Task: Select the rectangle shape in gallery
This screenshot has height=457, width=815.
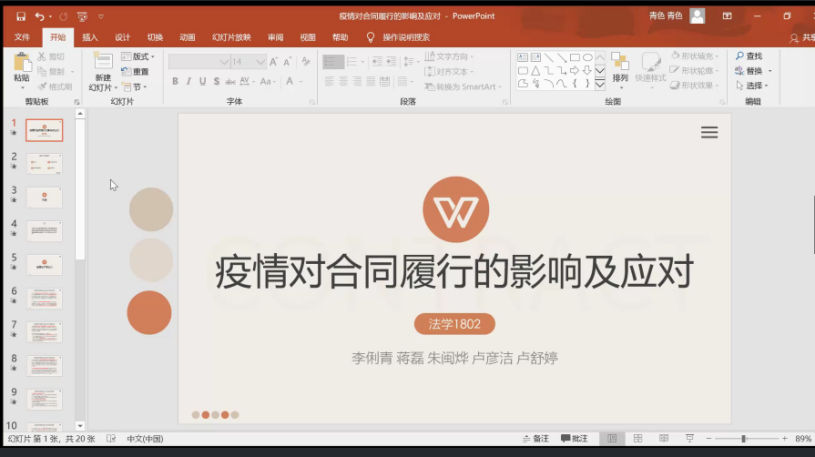Action: point(574,57)
